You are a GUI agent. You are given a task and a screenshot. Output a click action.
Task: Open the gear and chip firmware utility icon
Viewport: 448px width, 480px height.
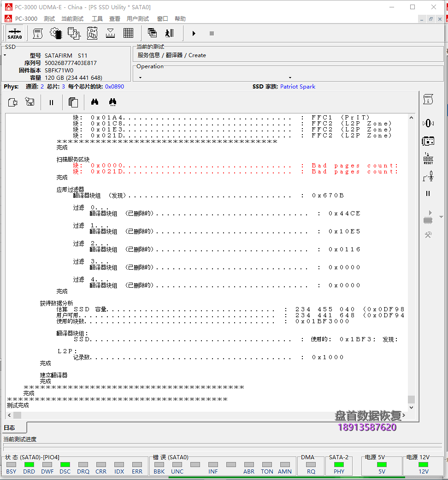[x=56, y=33]
